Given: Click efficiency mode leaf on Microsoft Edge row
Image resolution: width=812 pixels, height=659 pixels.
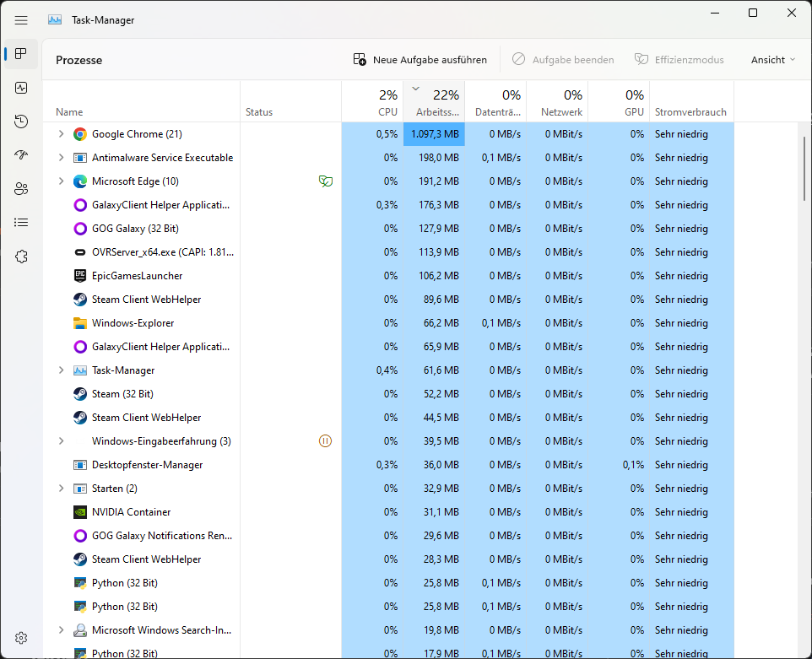Looking at the screenshot, I should click(x=325, y=181).
